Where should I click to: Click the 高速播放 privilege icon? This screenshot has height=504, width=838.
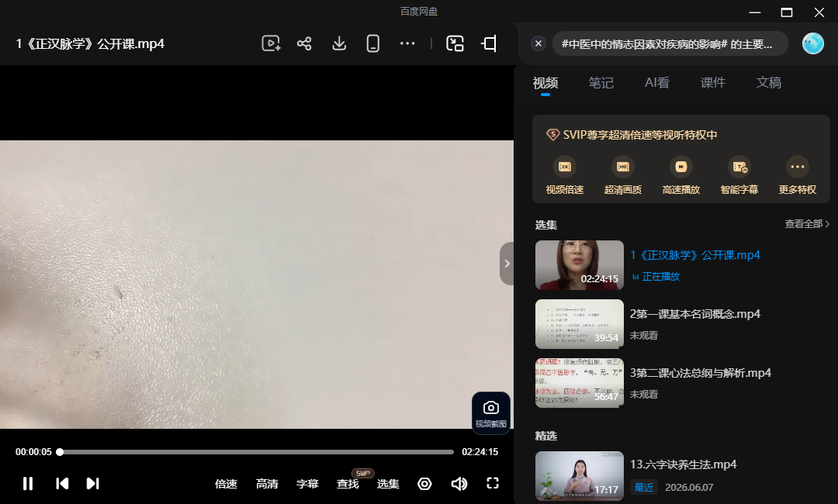point(681,167)
